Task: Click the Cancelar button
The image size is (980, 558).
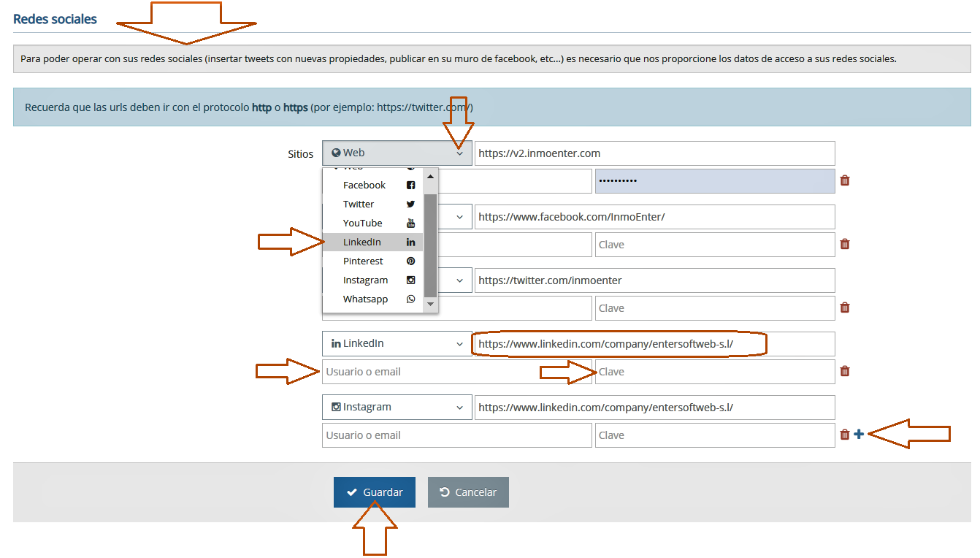Action: (468, 492)
